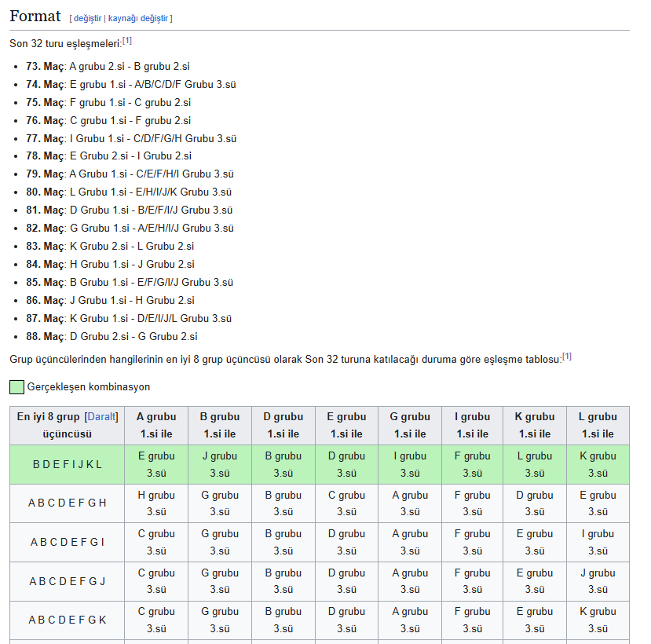Click the '77. Maç' I Grubu 1.si entry
651x644 pixels.
coord(131,138)
